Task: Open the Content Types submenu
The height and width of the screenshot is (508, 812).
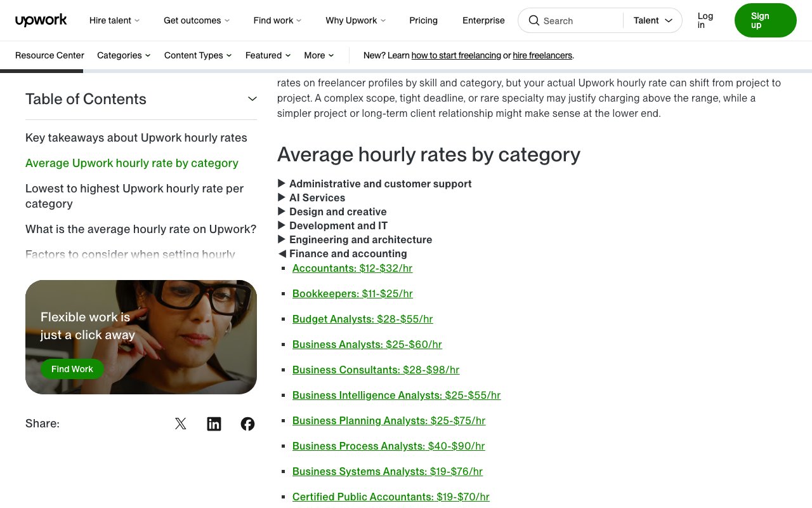Action: point(198,55)
